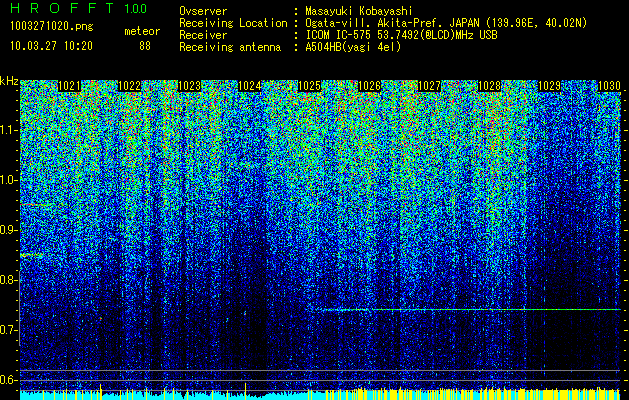Click the yellow signal level bars at the bottom right

[473, 394]
